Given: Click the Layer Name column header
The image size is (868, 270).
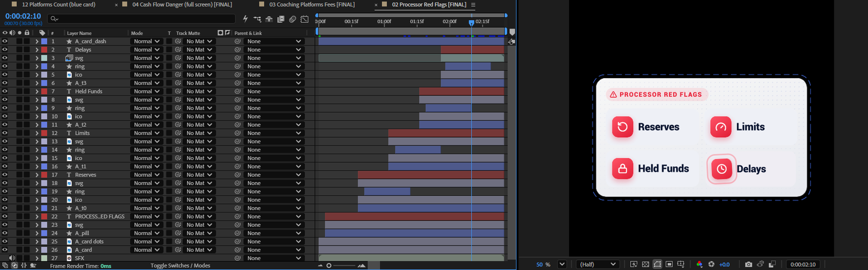Looking at the screenshot, I should 79,33.
